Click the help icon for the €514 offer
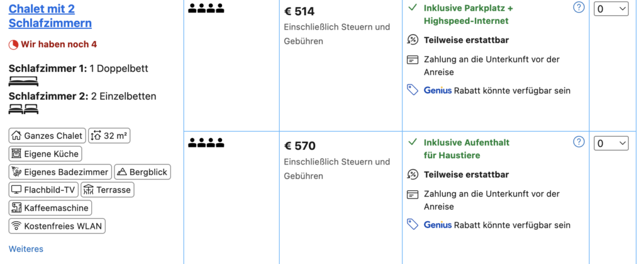 click(579, 8)
